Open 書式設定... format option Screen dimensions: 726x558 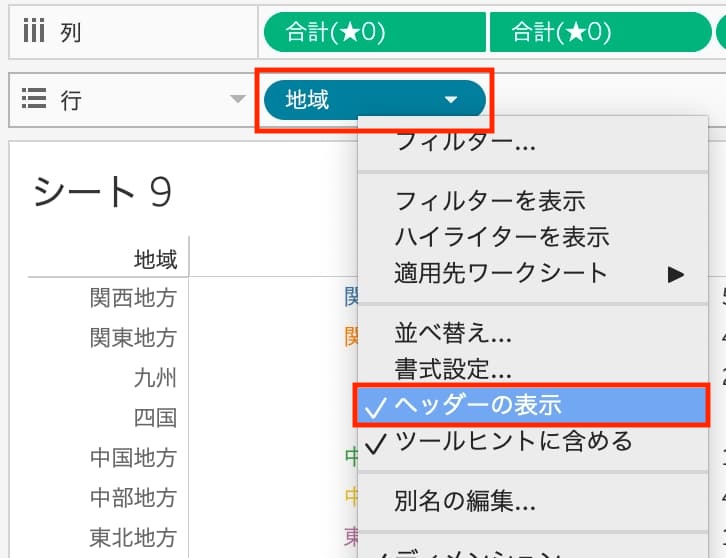coord(453,369)
